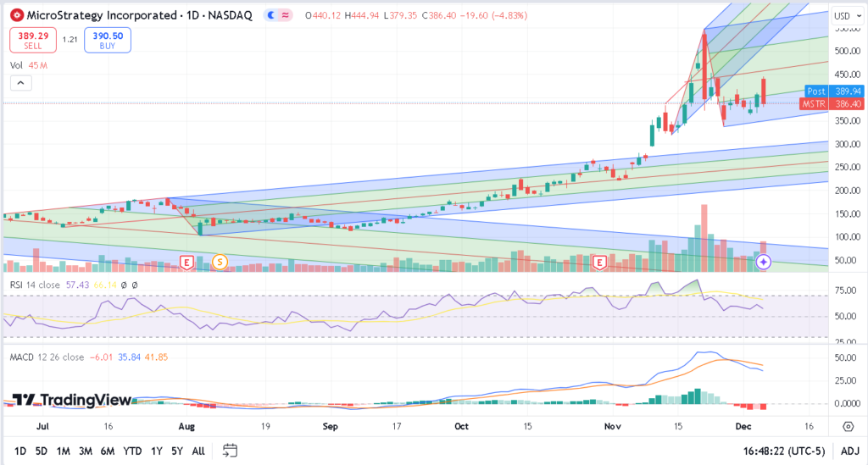
Task: Click the RSI 14 close indicator legend
Action: [x=35, y=285]
